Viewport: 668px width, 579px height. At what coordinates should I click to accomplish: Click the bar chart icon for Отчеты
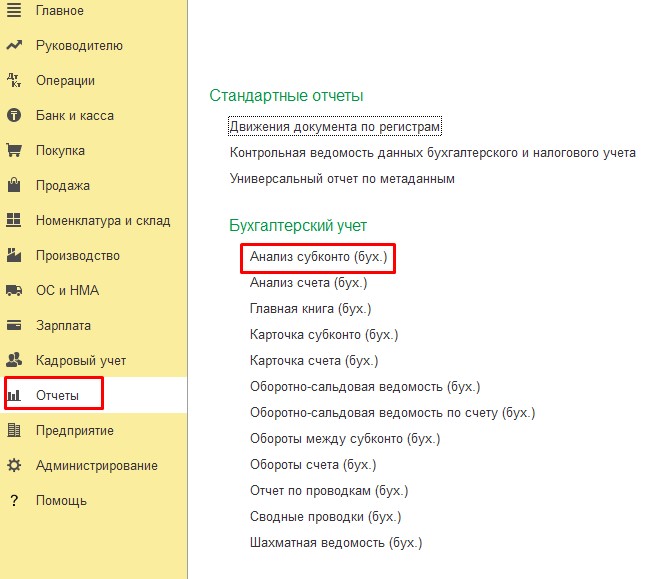(14, 395)
